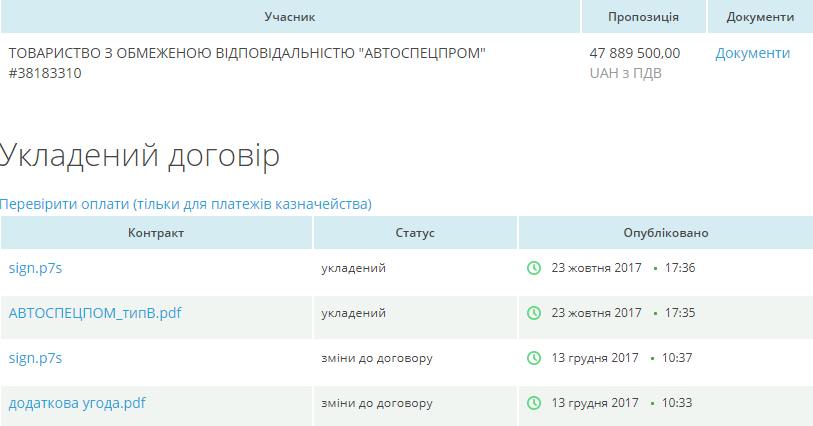Click the Статус column header
The image size is (813, 426).
coord(415,233)
